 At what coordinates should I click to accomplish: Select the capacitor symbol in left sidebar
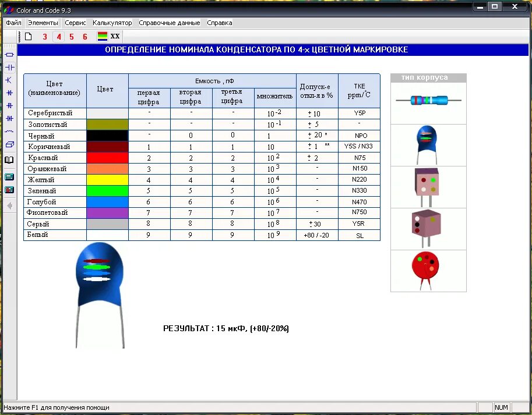point(9,68)
